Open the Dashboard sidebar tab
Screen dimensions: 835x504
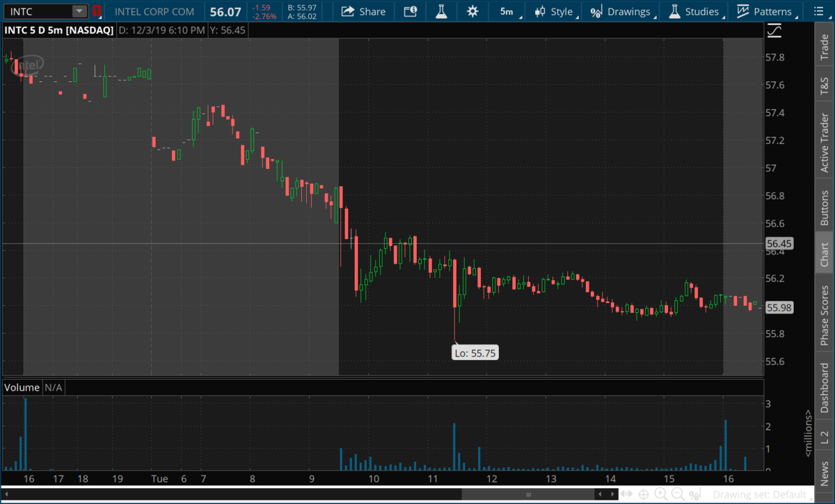click(825, 387)
